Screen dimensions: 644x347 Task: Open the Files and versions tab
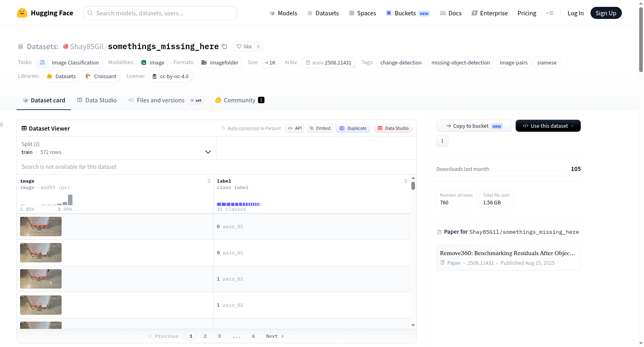pos(166,100)
